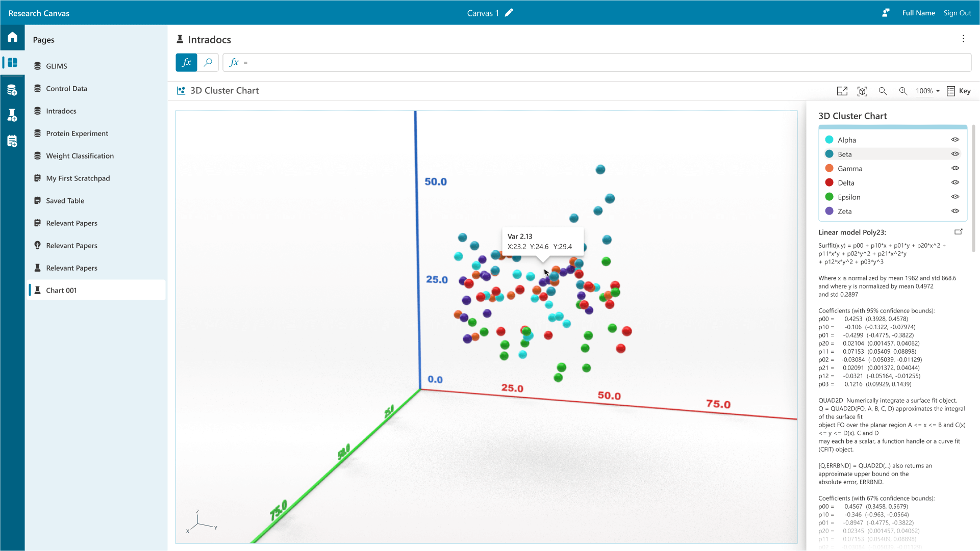Click the add experiment flask sidebar icon
The height and width of the screenshot is (551, 980).
(12, 115)
